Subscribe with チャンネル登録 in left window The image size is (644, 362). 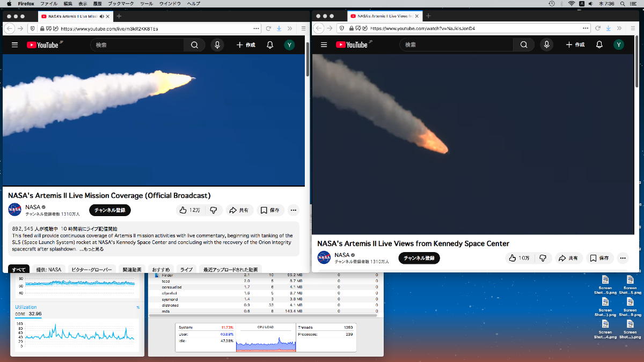[109, 210]
